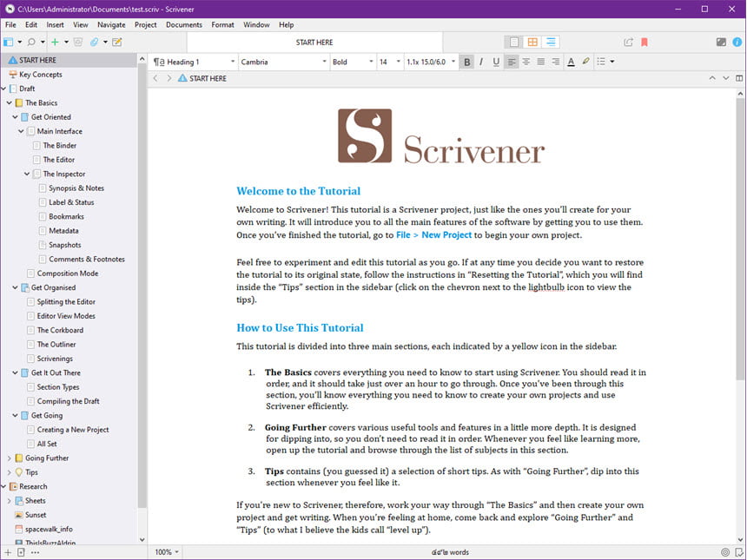
Task: Click the File > New Project link
Action: [433, 234]
